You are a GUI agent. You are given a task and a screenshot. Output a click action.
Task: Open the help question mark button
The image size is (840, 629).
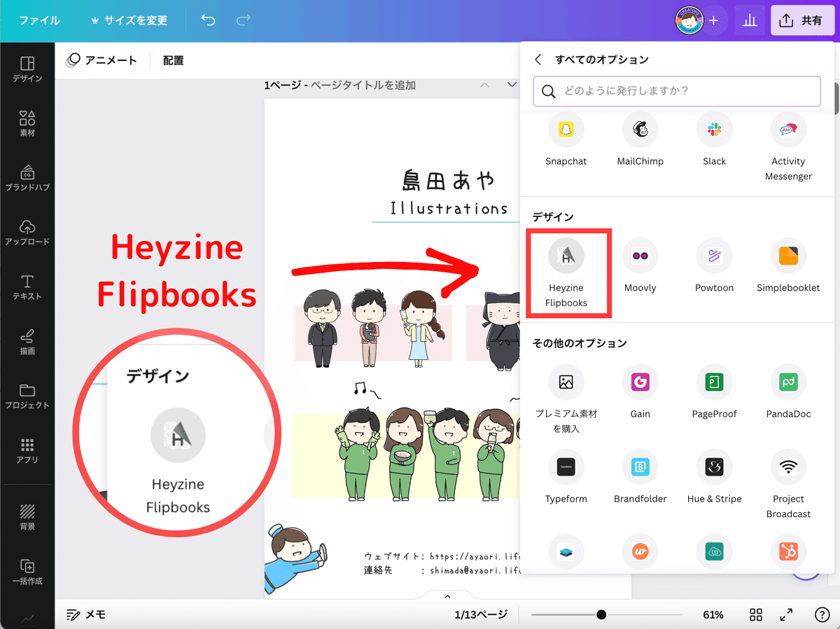[822, 614]
